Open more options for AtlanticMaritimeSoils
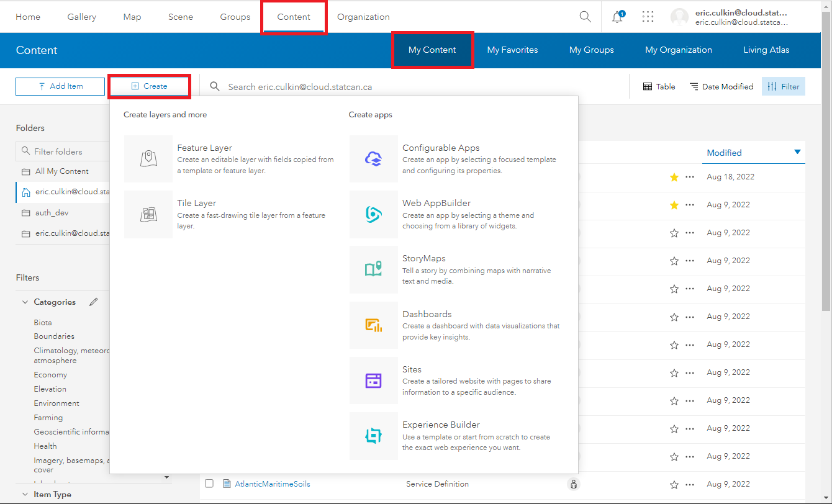Image resolution: width=832 pixels, height=504 pixels. click(x=690, y=484)
